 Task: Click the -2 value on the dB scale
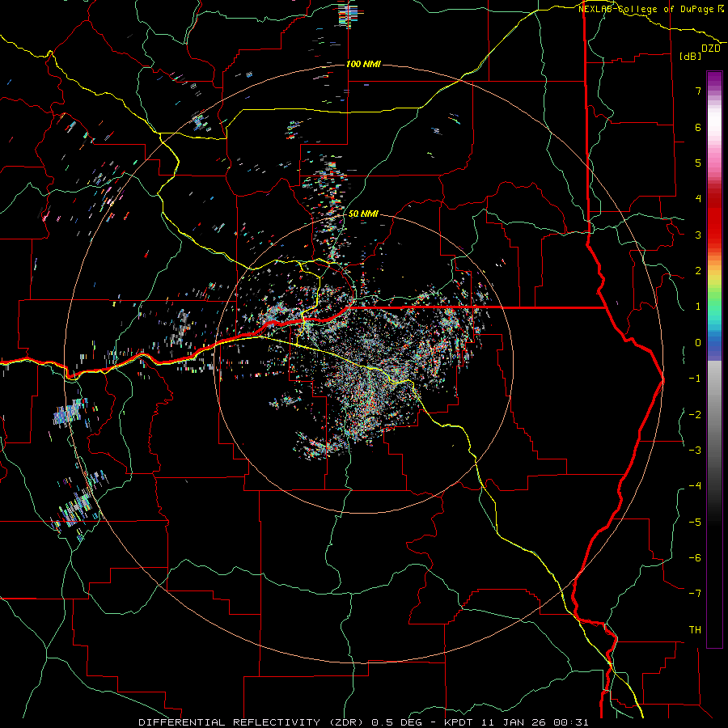(x=695, y=414)
